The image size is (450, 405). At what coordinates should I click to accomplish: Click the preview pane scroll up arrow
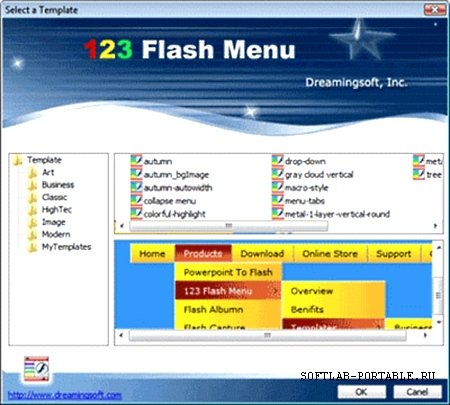(439, 248)
